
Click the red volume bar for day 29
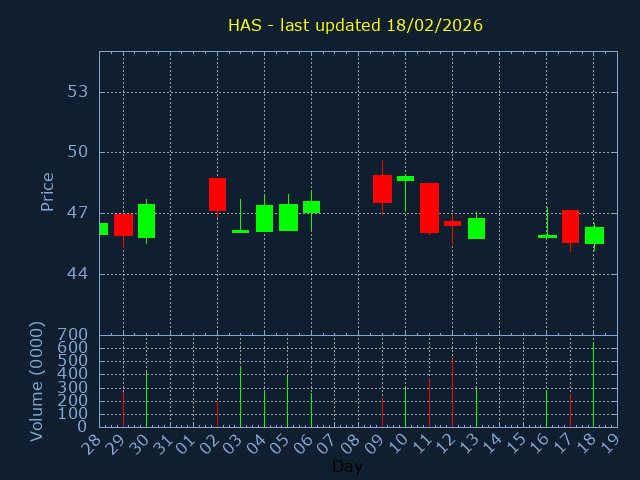coord(123,409)
